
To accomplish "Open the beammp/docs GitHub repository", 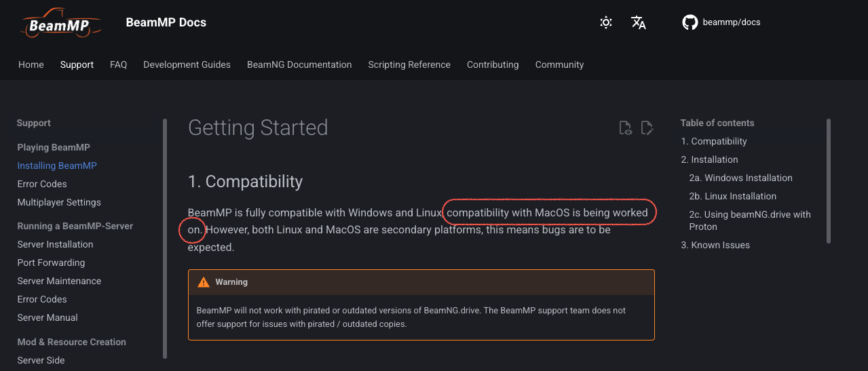I will 721,22.
